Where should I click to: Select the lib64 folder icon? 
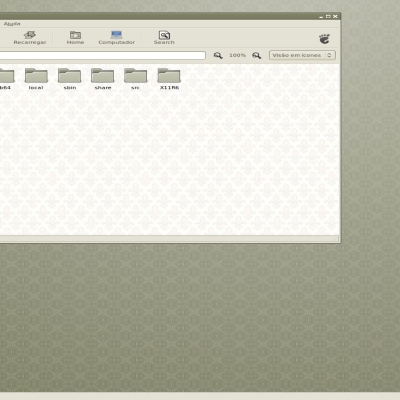(6, 75)
